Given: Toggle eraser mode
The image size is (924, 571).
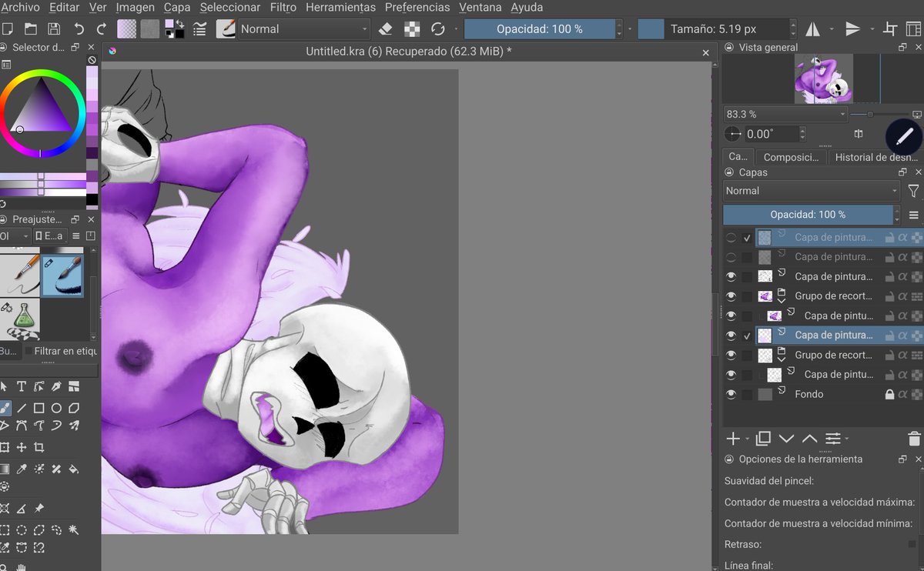Looking at the screenshot, I should (386, 29).
